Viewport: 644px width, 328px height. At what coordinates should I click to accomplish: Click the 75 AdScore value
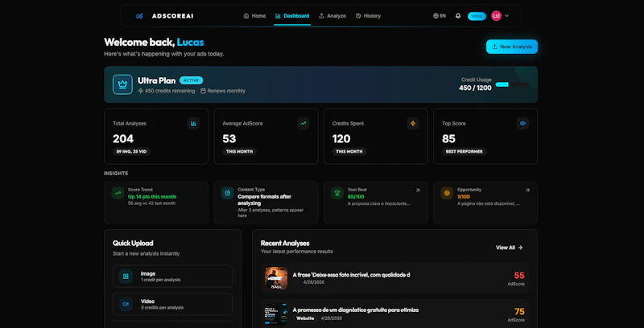pos(519,312)
